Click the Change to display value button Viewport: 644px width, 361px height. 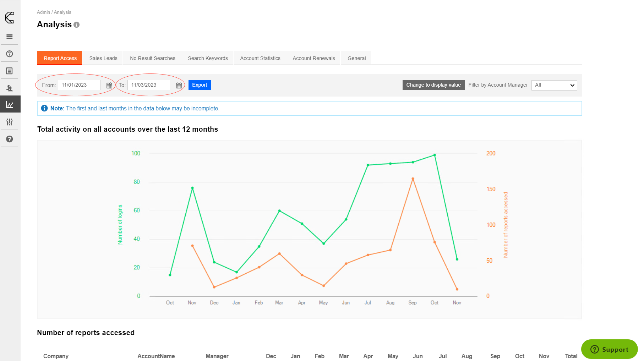[x=433, y=85]
